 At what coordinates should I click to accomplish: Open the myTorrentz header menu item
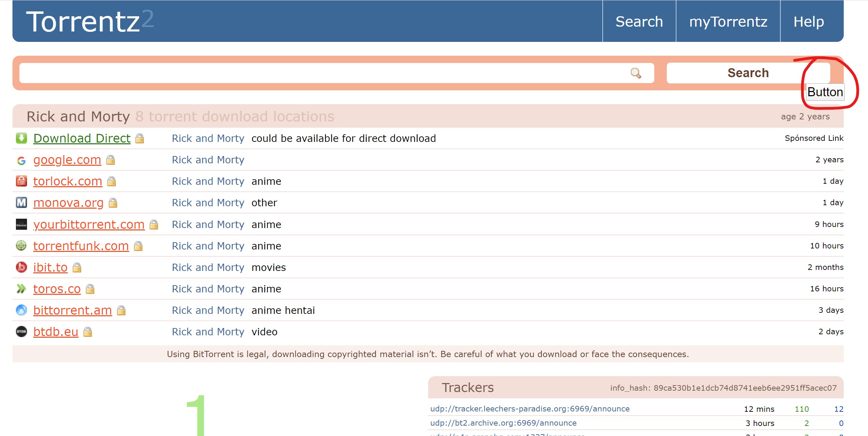[728, 21]
